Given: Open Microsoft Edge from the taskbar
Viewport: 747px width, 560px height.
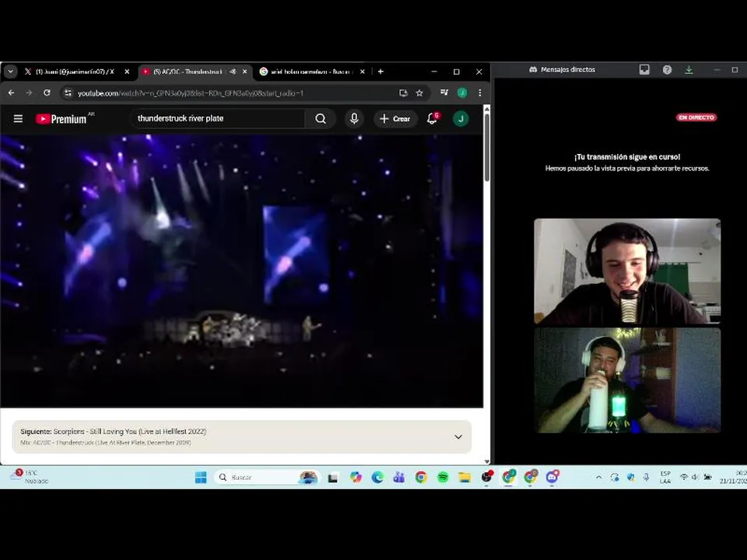Looking at the screenshot, I should tap(377, 477).
